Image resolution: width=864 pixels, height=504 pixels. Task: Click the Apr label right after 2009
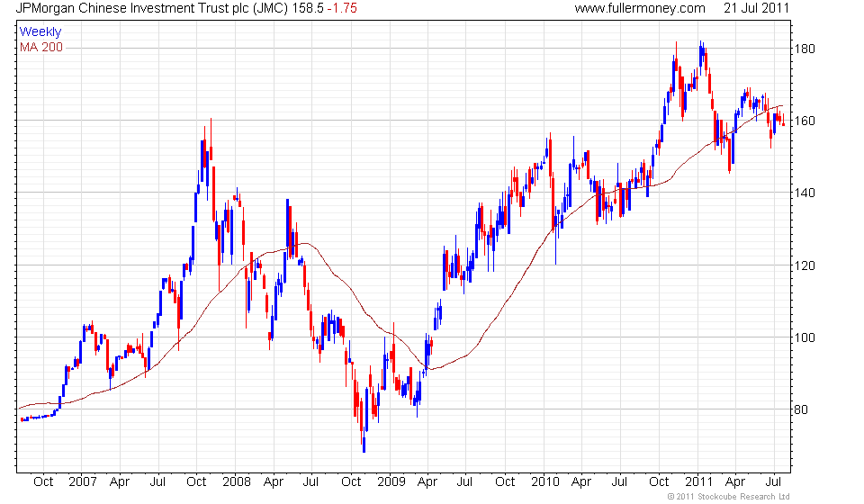(x=427, y=481)
